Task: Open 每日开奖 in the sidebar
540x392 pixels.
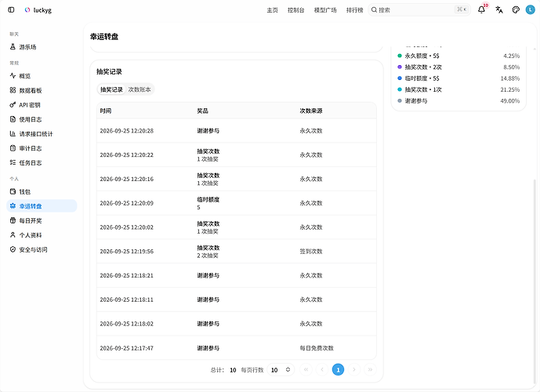Action: [42, 220]
